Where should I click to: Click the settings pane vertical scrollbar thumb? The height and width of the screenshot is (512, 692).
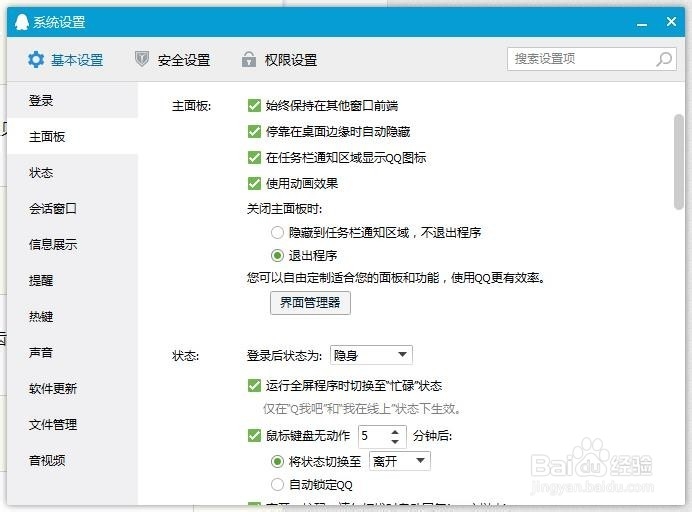[x=679, y=162]
